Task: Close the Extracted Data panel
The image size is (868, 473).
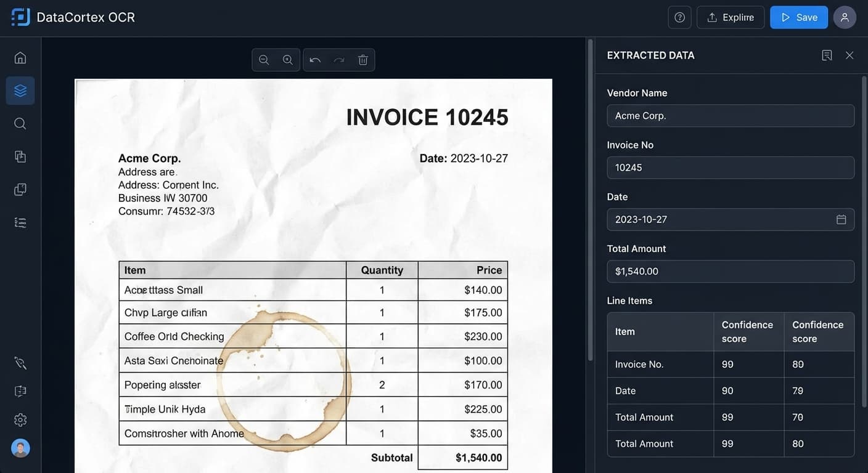Action: 850,55
